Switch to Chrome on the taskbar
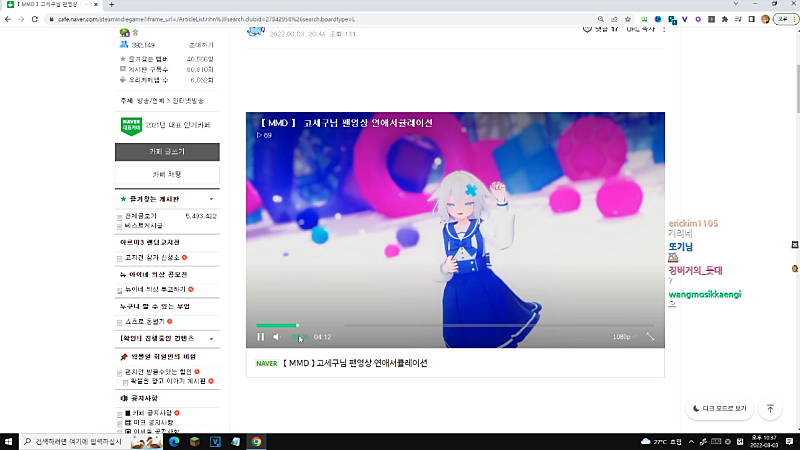800x450 pixels. [256, 442]
